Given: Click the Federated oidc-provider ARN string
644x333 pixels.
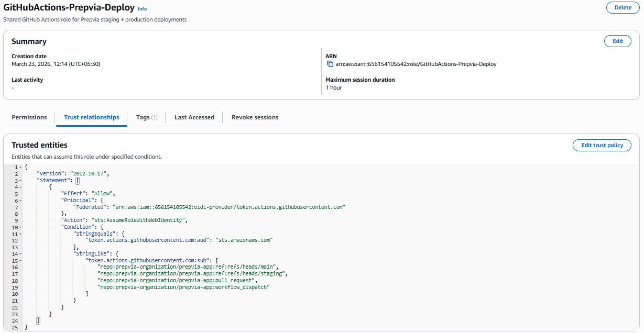Looking at the screenshot, I should [229, 207].
